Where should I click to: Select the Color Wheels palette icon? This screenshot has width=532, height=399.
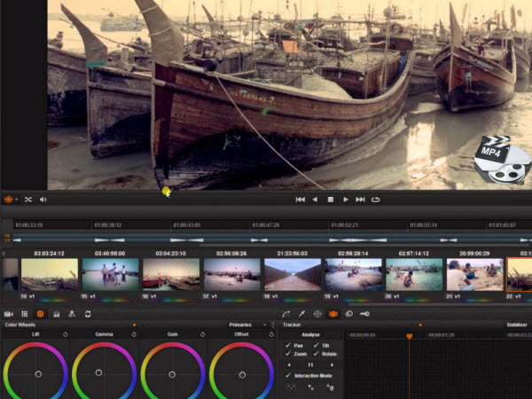(x=41, y=314)
